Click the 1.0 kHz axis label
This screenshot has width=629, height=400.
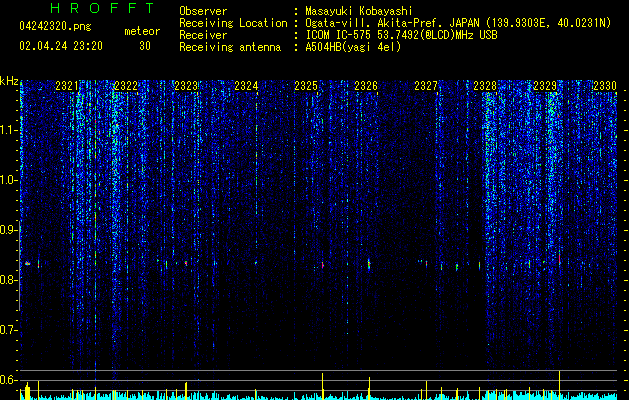[8, 180]
